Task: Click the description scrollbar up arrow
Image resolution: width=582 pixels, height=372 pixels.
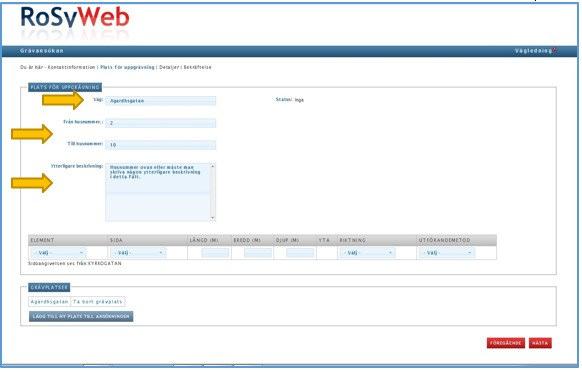Action: [x=213, y=166]
